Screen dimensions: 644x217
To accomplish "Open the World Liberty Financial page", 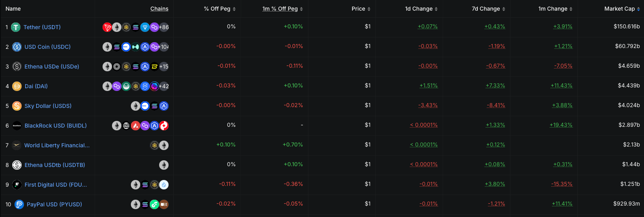I will click(x=57, y=145).
